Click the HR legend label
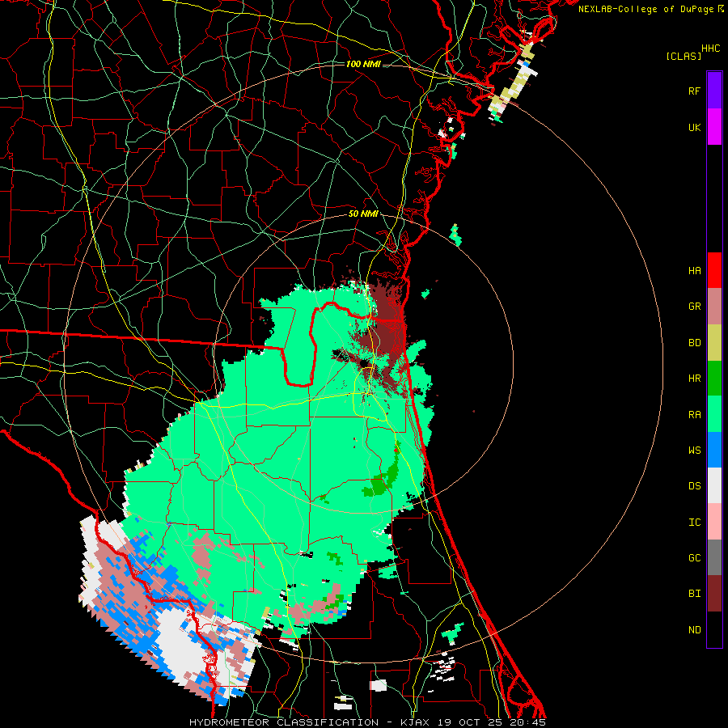Viewport: 728px width, 728px height. (x=695, y=379)
